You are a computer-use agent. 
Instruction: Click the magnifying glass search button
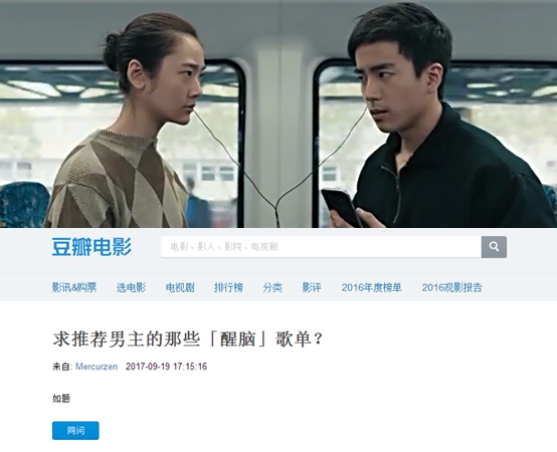(x=494, y=247)
